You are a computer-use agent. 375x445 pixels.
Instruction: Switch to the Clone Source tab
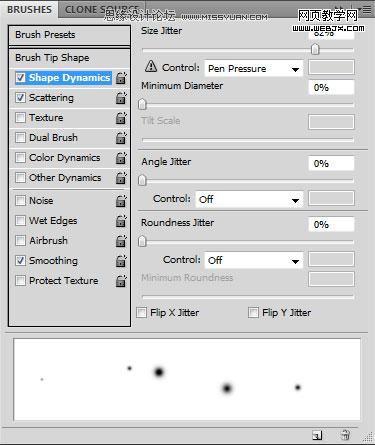102,9
